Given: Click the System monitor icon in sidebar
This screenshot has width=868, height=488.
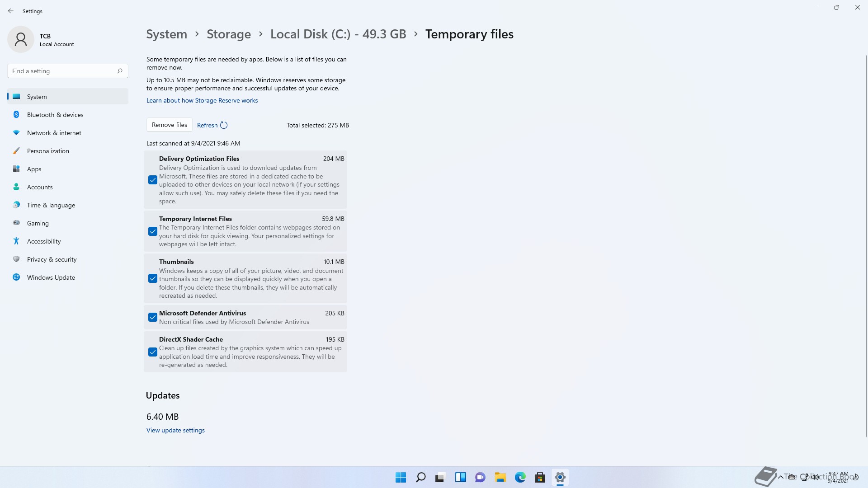Looking at the screenshot, I should (x=16, y=96).
